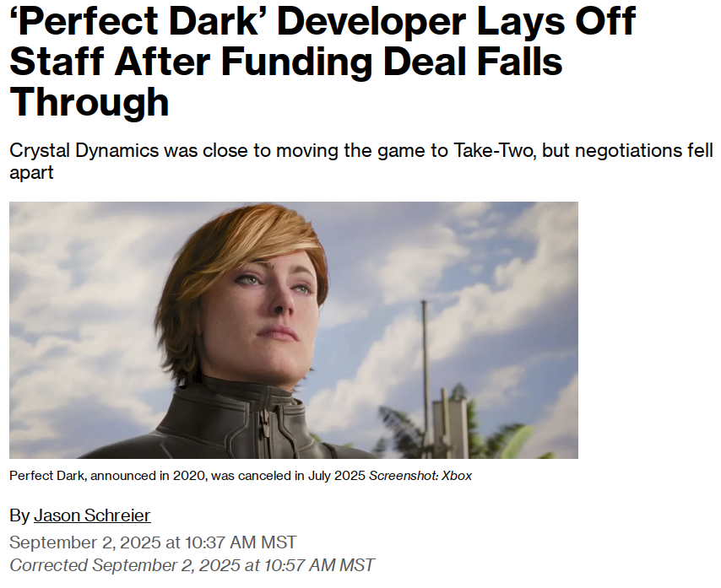The width and height of the screenshot is (721, 588).
Task: Click "July 2025" in the image caption
Action: point(336,476)
